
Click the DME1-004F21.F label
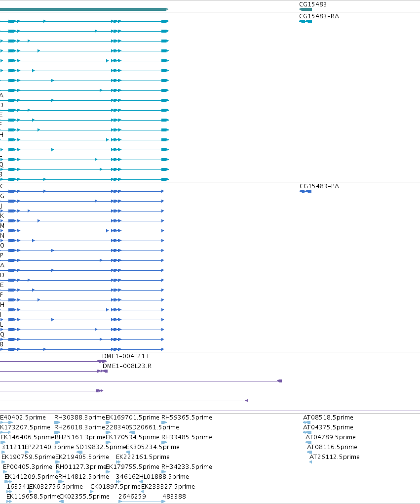(126, 356)
